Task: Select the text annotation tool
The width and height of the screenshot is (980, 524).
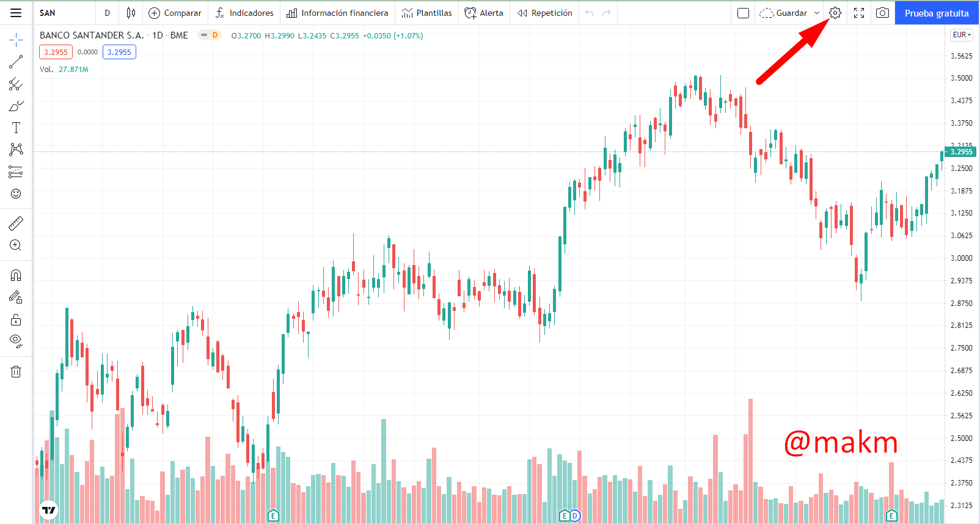Action: [x=16, y=128]
